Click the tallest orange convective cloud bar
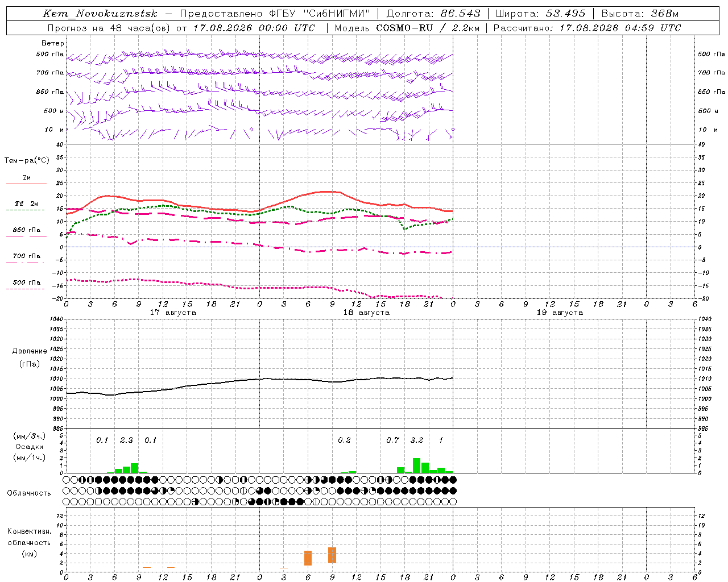Viewport: 728px width, 582px height. click(332, 555)
